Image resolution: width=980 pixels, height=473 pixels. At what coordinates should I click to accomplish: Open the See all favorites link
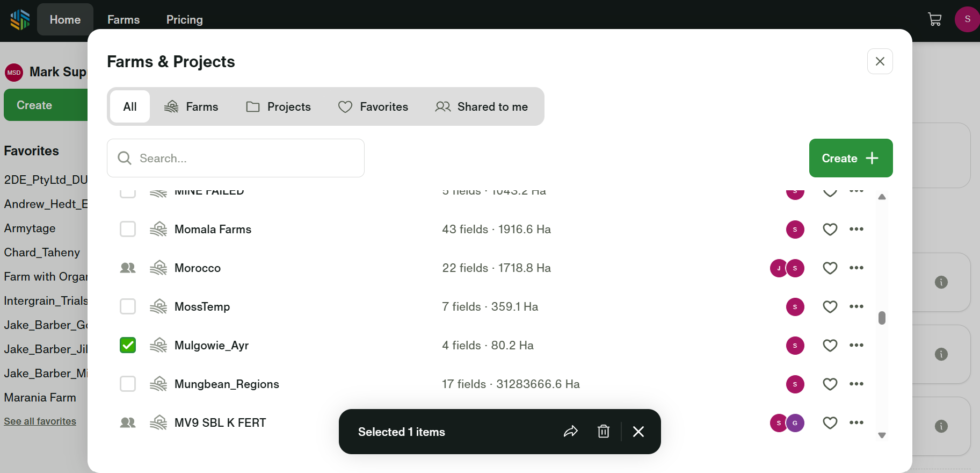click(40, 421)
